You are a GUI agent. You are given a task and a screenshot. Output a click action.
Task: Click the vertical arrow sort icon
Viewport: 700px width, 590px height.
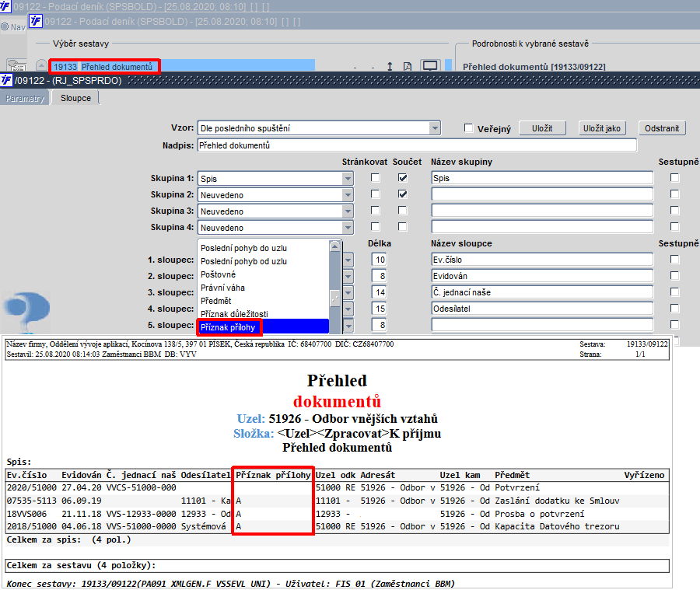tap(390, 67)
